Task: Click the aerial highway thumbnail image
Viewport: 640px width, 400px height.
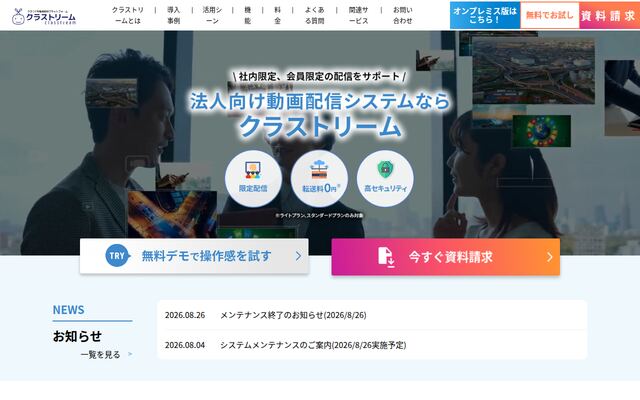Action: tap(533, 70)
